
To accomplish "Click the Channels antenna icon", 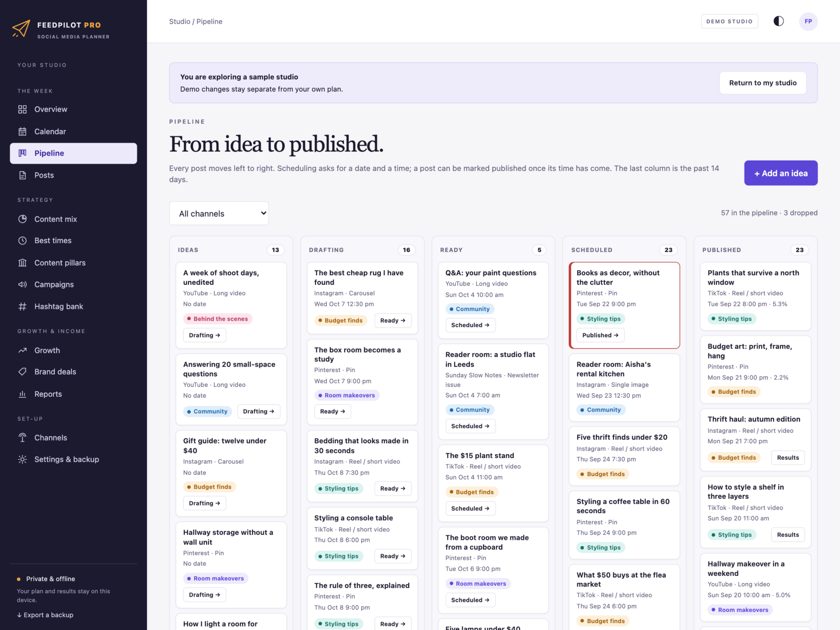I will [22, 437].
